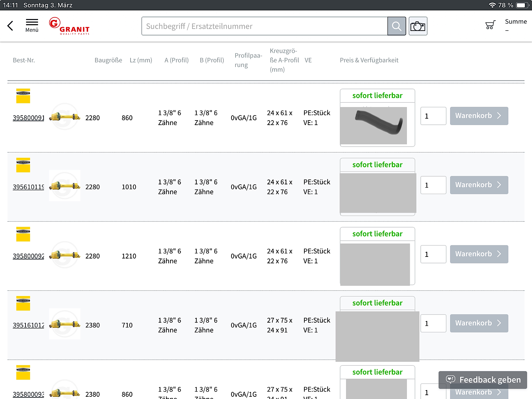Image resolution: width=532 pixels, height=399 pixels.
Task: Click the Walterscheid brand icon in first row
Action: point(23,96)
